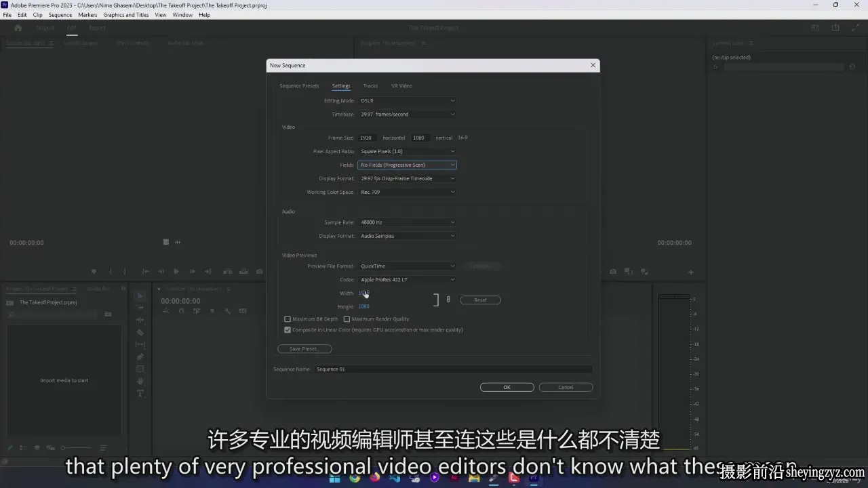Click the Save Preset button

[x=304, y=349]
